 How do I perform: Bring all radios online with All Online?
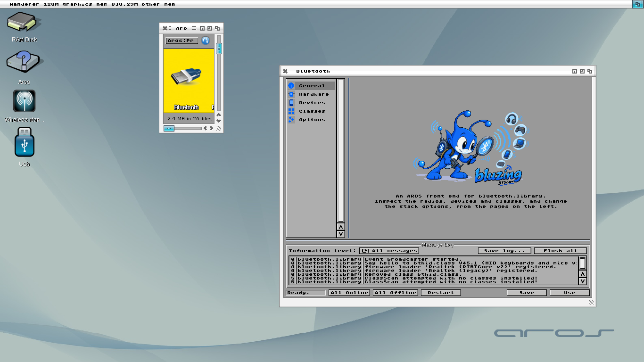[x=349, y=293]
